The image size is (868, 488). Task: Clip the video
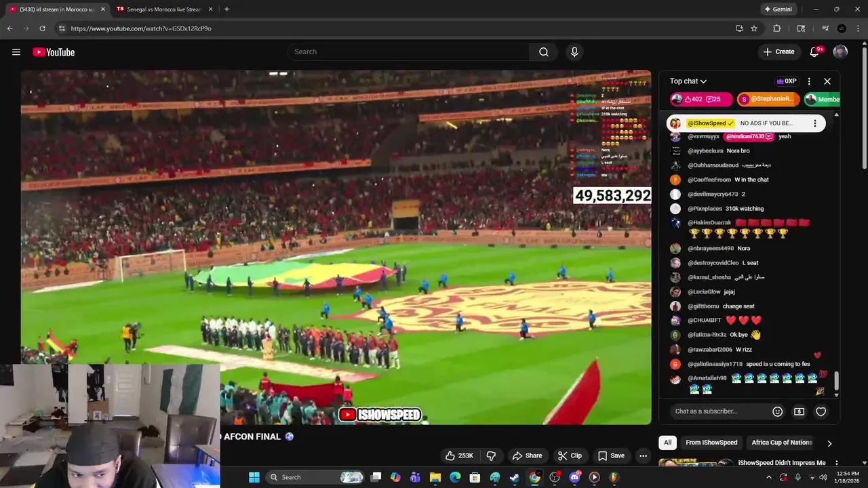point(570,455)
